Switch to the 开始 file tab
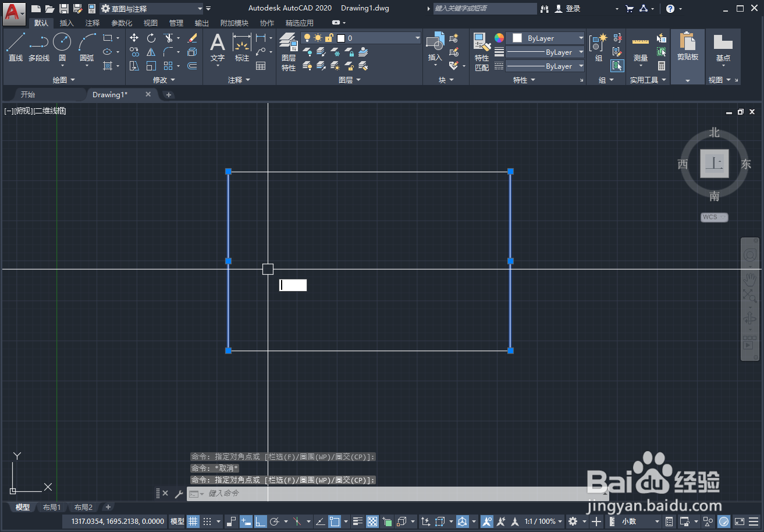The height and width of the screenshot is (532, 764). [28, 94]
